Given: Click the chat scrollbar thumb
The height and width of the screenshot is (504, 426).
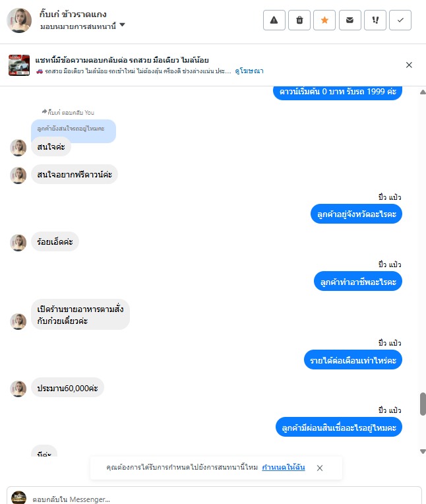Looking at the screenshot, I should click(x=423, y=404).
